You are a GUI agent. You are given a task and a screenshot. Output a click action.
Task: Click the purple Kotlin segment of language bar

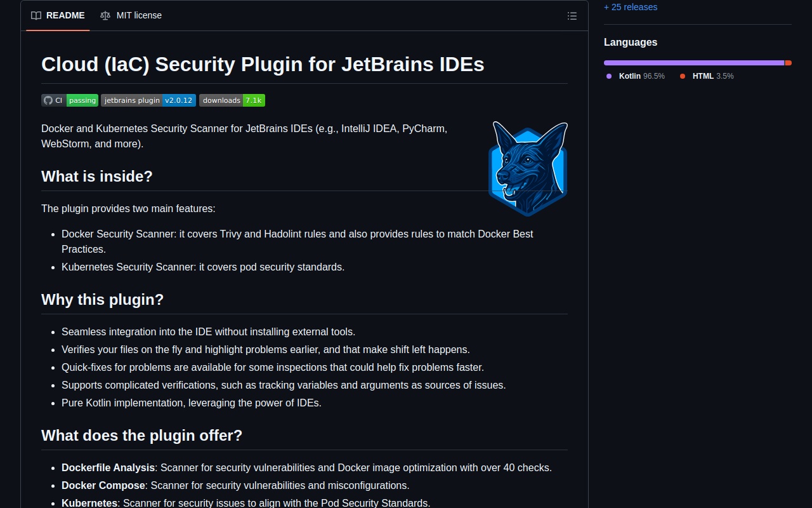(693, 63)
